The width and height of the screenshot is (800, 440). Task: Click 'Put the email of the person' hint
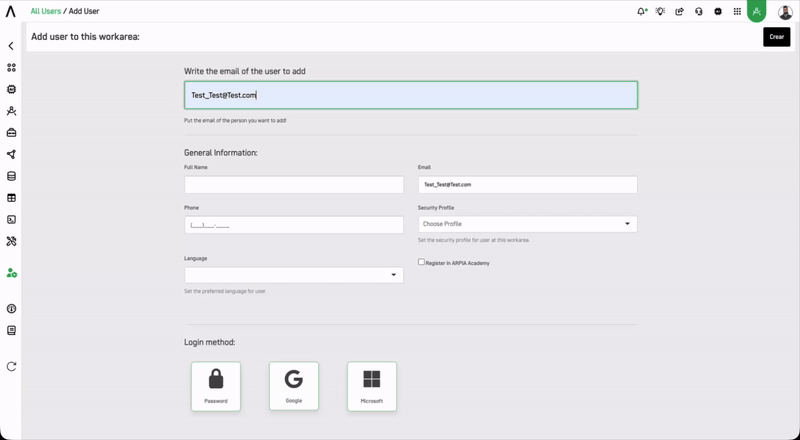coord(235,121)
